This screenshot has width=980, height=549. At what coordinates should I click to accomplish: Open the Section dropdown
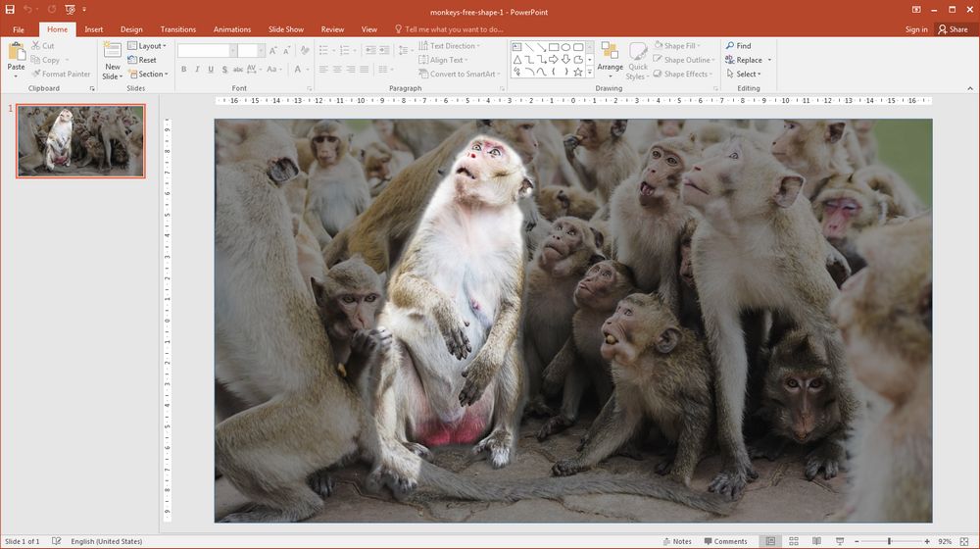tap(149, 74)
